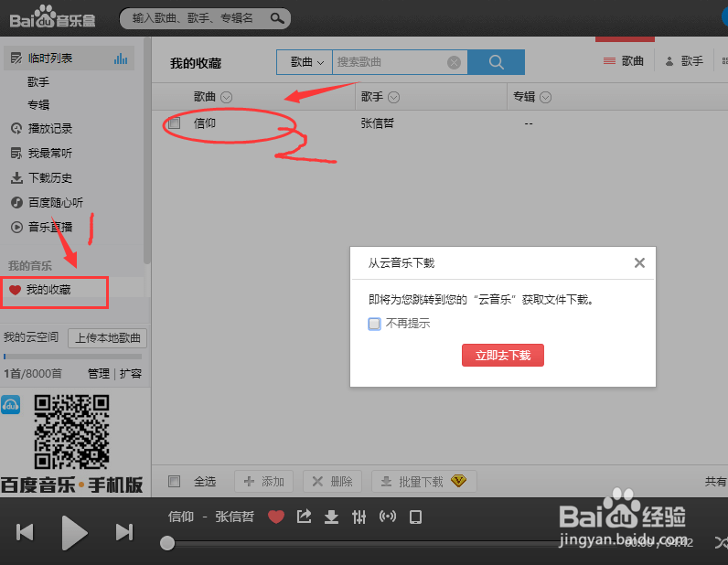Click 立即去下载 button
This screenshot has width=728, height=565.
pos(503,355)
